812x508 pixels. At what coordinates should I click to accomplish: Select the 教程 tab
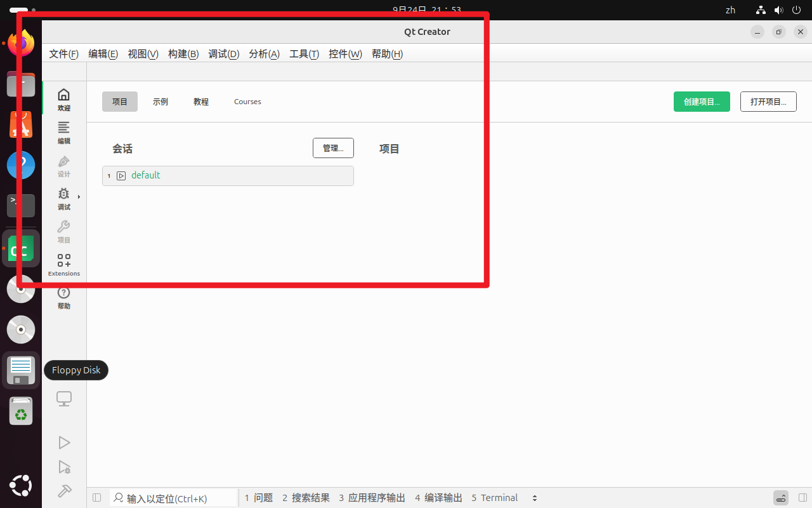click(x=201, y=102)
